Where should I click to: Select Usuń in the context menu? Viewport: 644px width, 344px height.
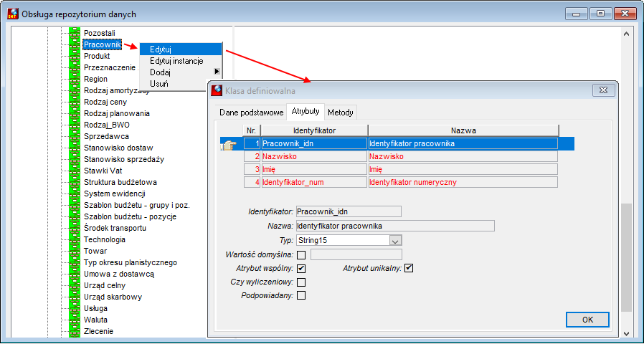[x=181, y=84]
